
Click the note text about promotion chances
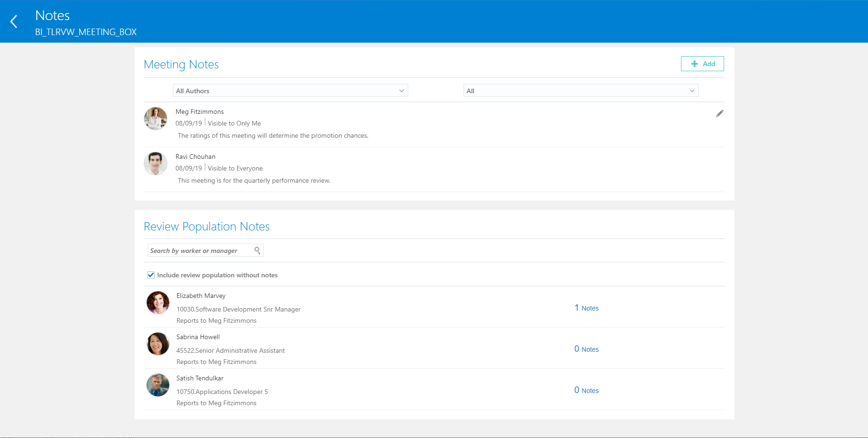pyautogui.click(x=273, y=135)
